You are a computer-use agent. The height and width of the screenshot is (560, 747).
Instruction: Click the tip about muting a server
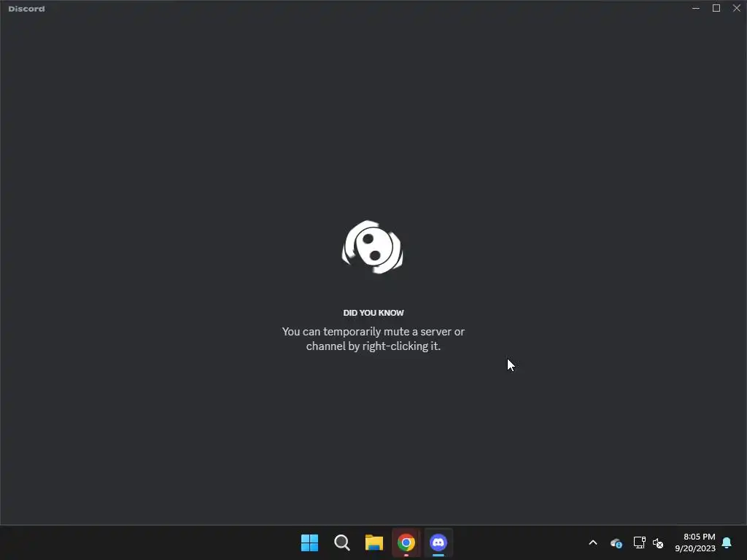click(x=373, y=338)
